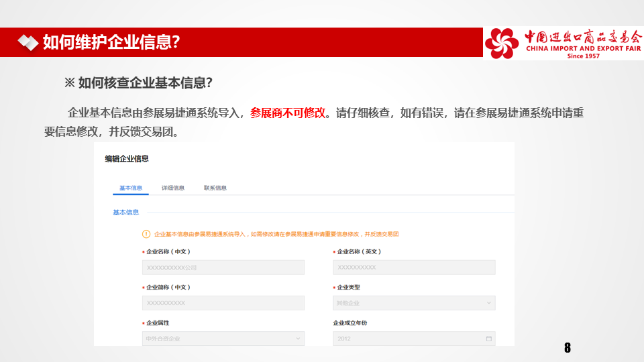Click the heading 如何核查企业基本信息?
This screenshot has height=362, width=644.
click(x=145, y=83)
